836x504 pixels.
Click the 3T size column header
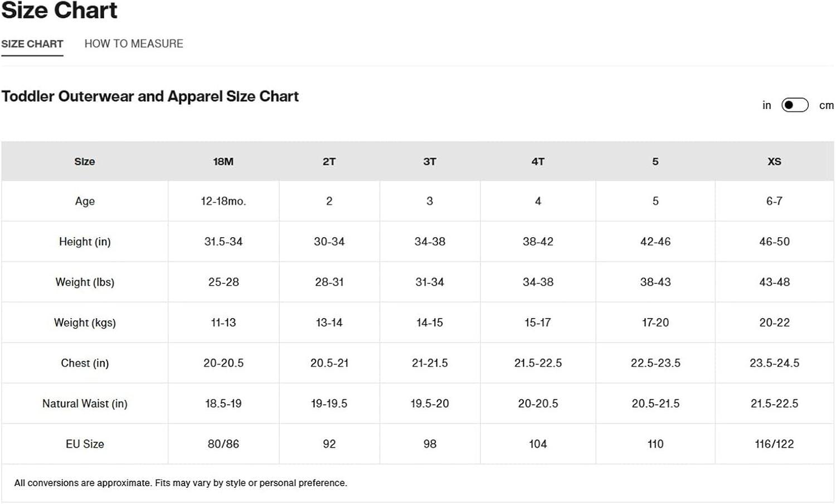click(x=429, y=162)
